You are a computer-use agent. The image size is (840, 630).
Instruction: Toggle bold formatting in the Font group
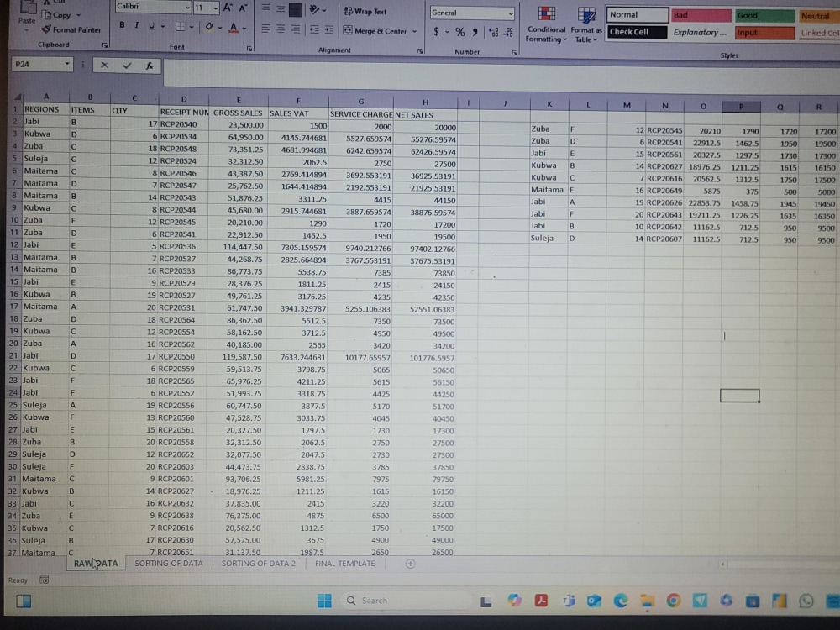[x=122, y=25]
